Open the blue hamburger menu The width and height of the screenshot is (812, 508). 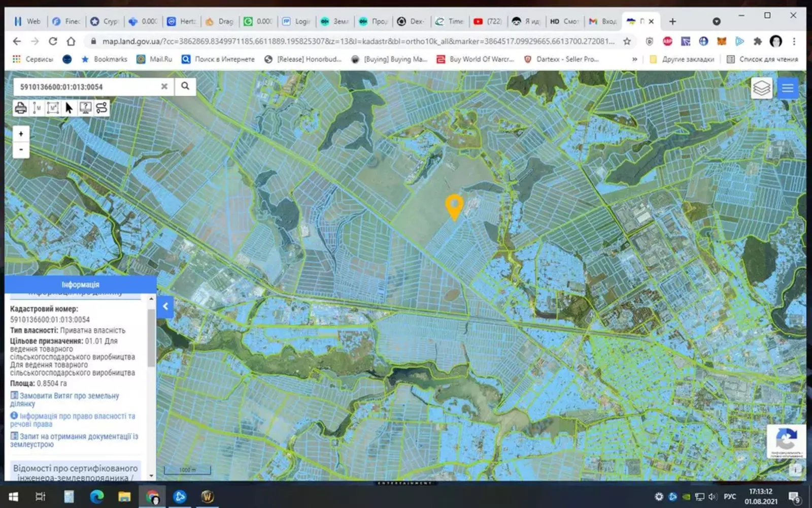(x=787, y=88)
